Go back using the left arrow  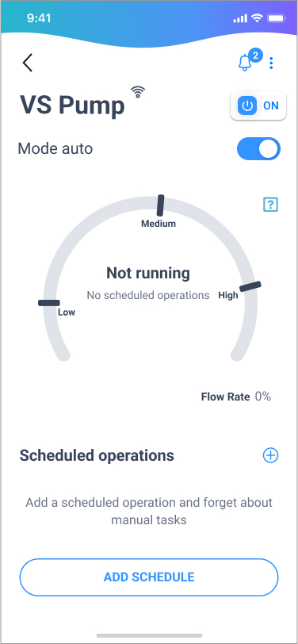point(28,63)
